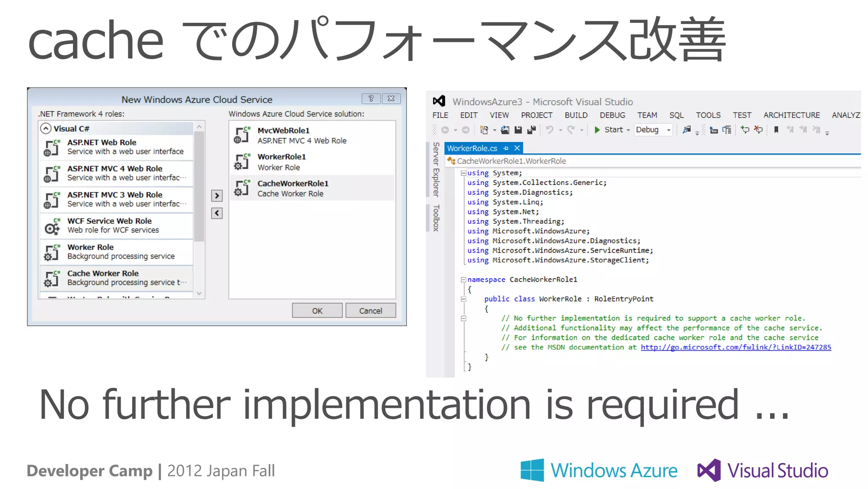Click the Next Bookmark icon
Image resolution: width=868 pixels, height=489 pixels.
[803, 130]
